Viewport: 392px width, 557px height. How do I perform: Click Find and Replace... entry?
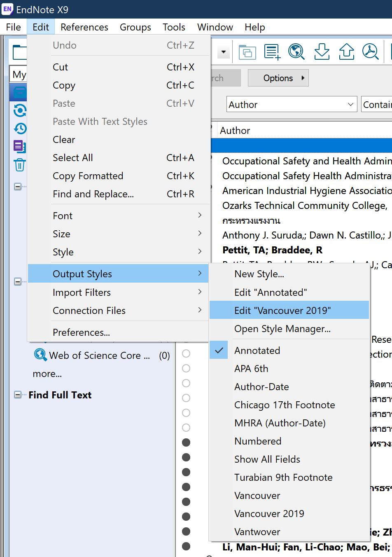point(119,194)
